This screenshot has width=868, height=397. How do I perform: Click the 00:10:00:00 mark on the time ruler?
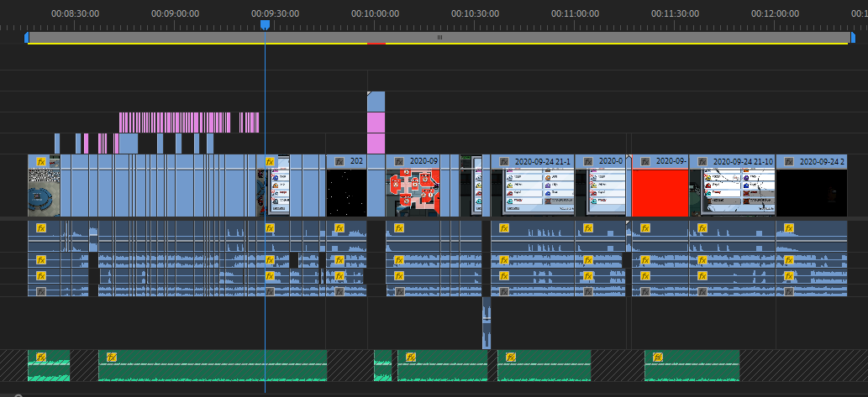pos(375,14)
